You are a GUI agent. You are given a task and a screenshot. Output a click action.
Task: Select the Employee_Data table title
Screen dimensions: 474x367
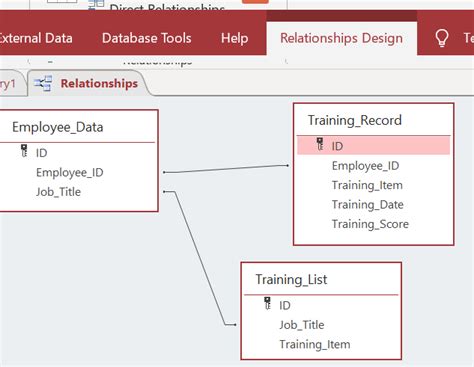coord(58,127)
